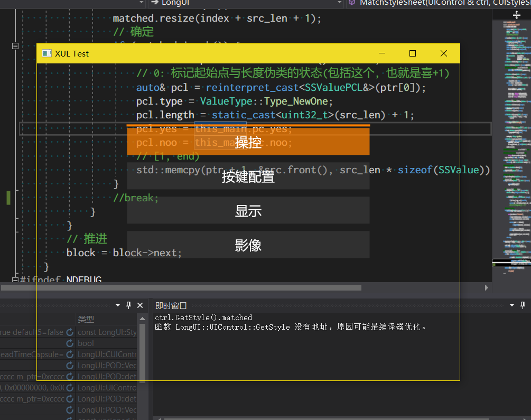531x420 pixels.
Task: Select the 操控 menu button
Action: click(248, 141)
